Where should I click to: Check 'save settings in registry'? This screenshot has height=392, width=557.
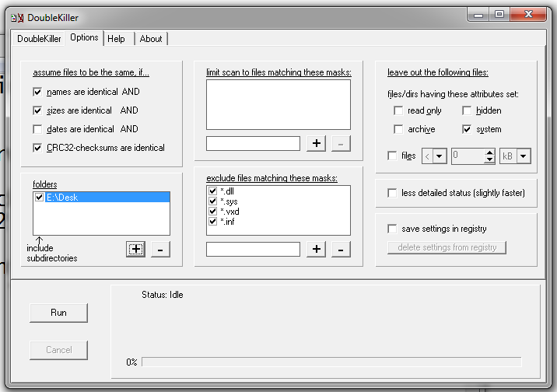click(392, 229)
